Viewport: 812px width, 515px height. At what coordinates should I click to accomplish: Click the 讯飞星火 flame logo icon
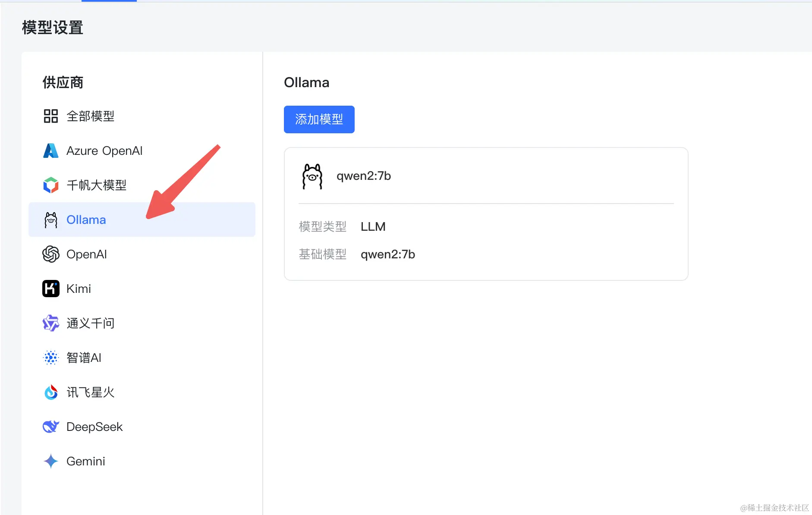pos(51,392)
